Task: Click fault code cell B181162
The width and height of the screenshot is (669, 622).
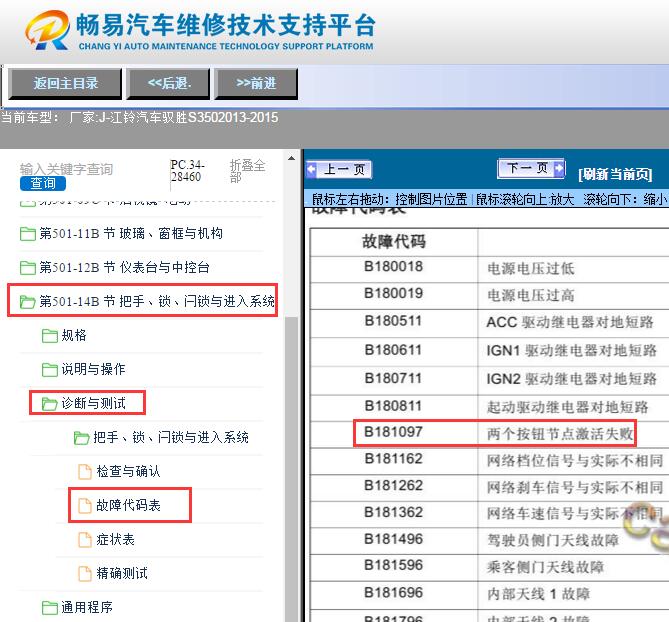Action: (x=393, y=459)
